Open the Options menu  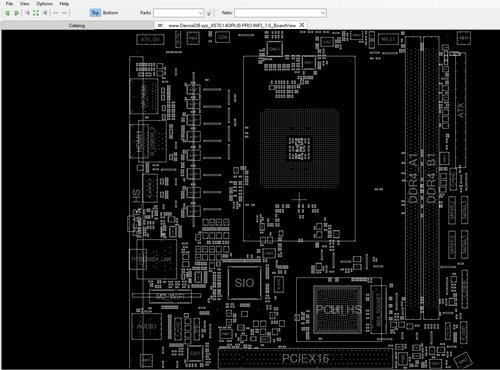point(44,4)
